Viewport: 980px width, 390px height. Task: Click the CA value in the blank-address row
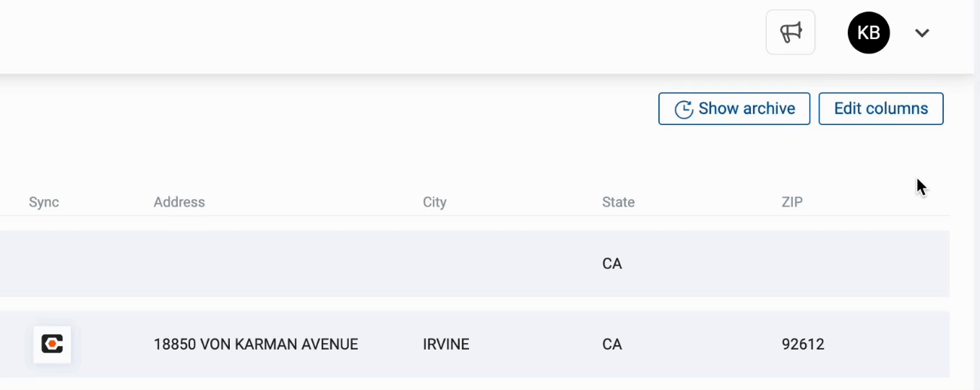pos(612,264)
